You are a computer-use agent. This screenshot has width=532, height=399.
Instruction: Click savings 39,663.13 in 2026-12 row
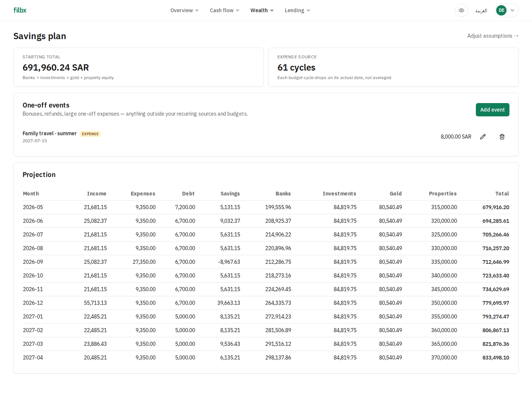(229, 303)
